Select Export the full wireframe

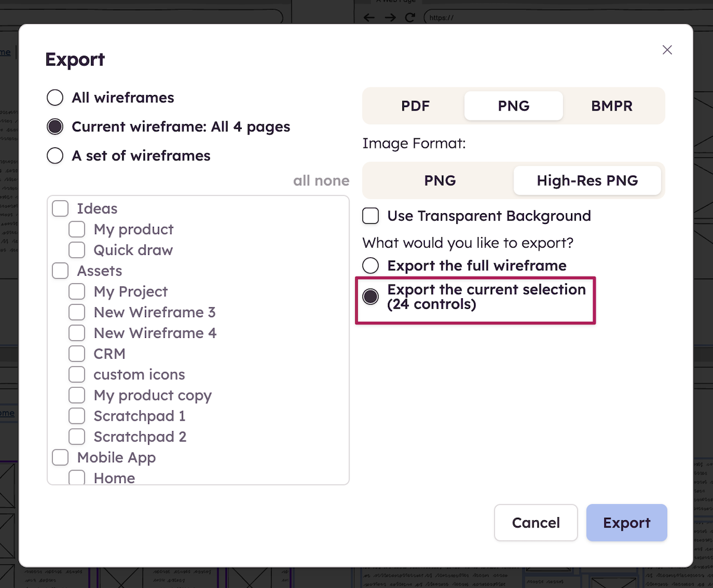pos(371,265)
